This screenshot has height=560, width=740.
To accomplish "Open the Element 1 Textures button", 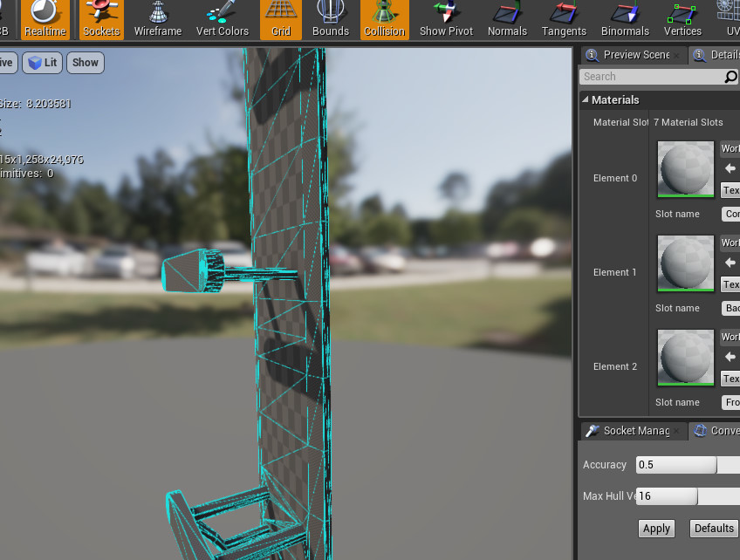I will 730,284.
